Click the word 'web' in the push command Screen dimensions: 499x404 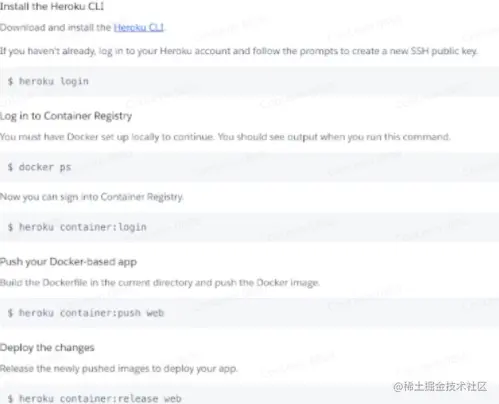(155, 313)
